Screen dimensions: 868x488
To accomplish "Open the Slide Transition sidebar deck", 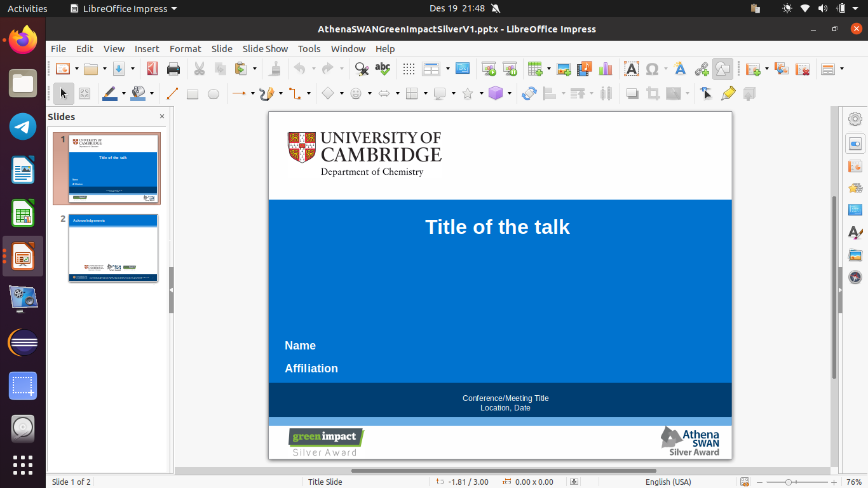I will point(855,167).
